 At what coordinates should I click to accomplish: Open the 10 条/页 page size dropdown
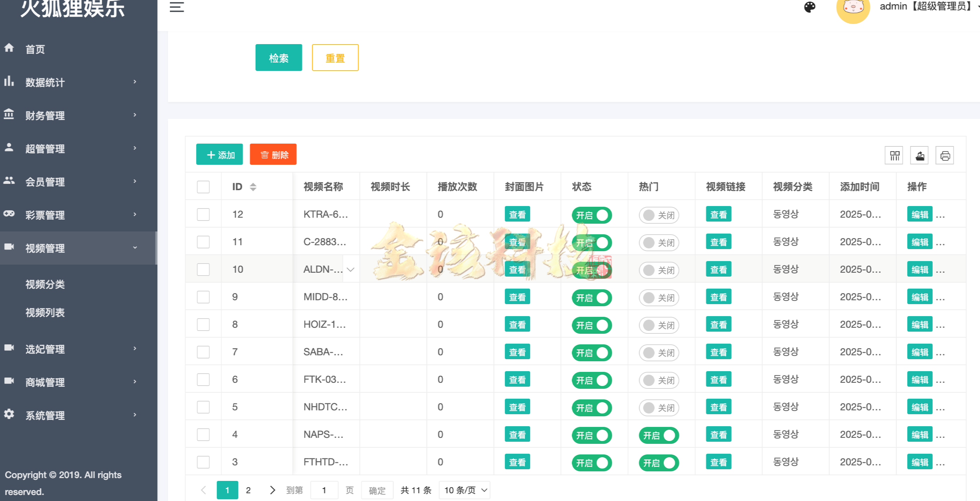[464, 490]
